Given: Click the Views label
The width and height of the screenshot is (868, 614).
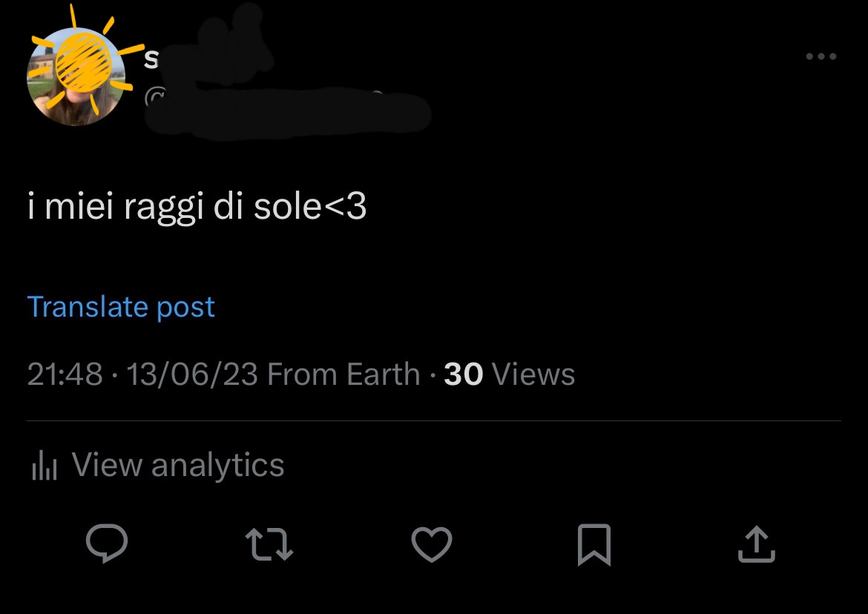Looking at the screenshot, I should [533, 374].
